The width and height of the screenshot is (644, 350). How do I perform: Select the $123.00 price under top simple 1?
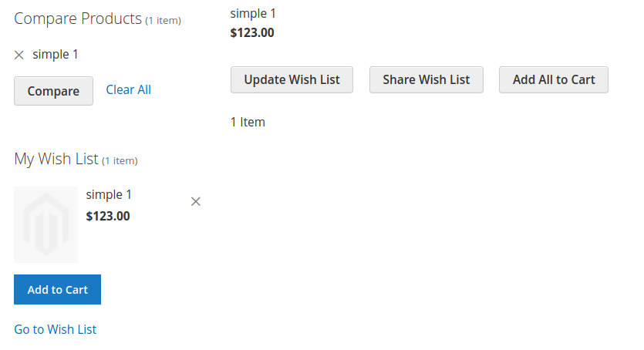251,32
